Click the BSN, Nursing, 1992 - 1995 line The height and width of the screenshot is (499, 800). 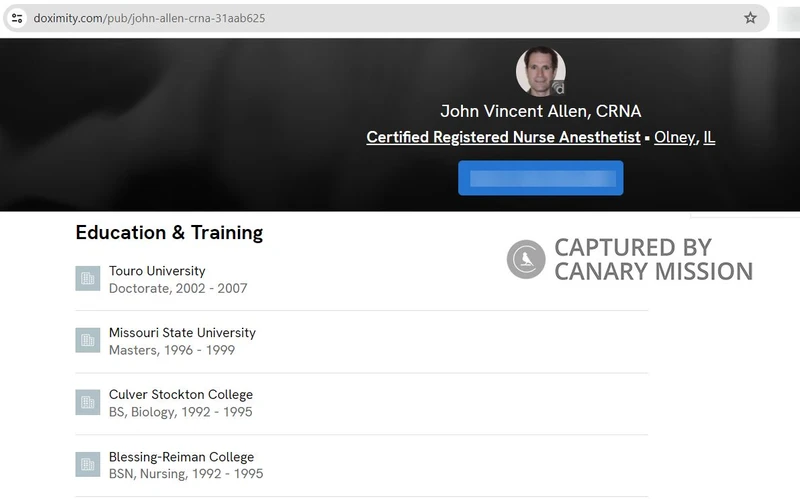point(186,473)
